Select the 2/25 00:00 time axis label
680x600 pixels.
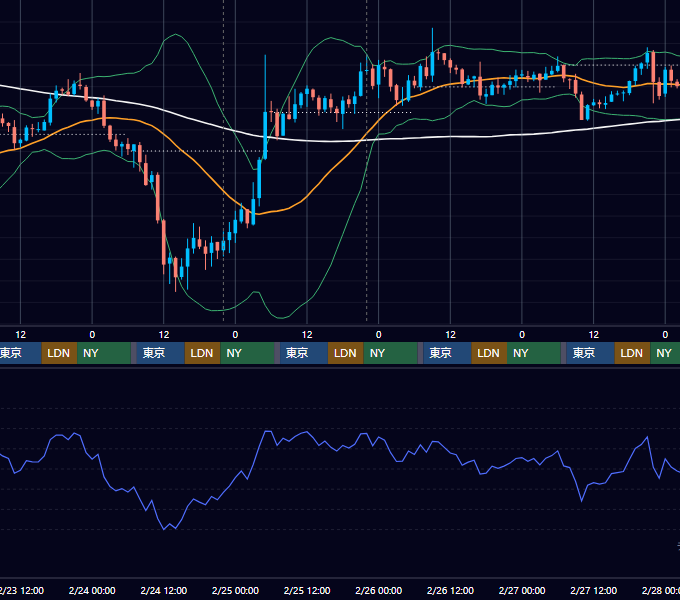[235, 590]
